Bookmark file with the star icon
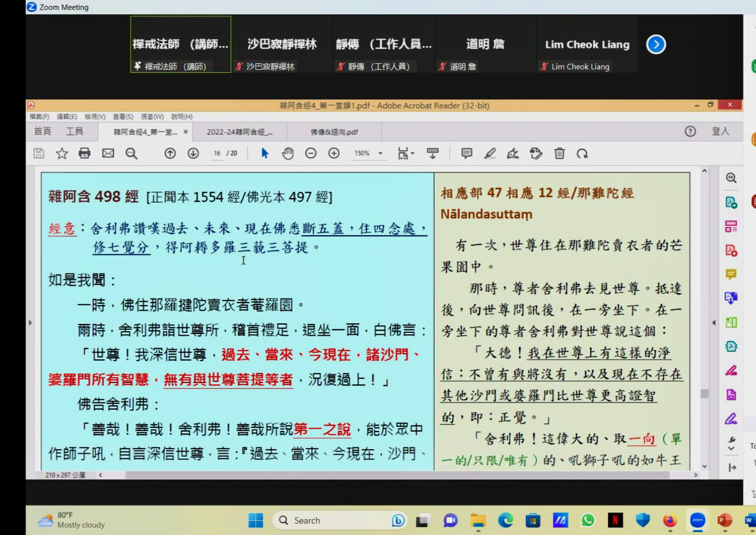Image resolution: width=756 pixels, height=535 pixels. (x=61, y=154)
